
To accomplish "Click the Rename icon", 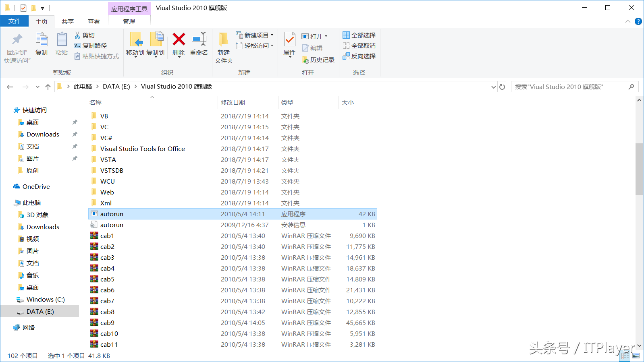I will [199, 39].
